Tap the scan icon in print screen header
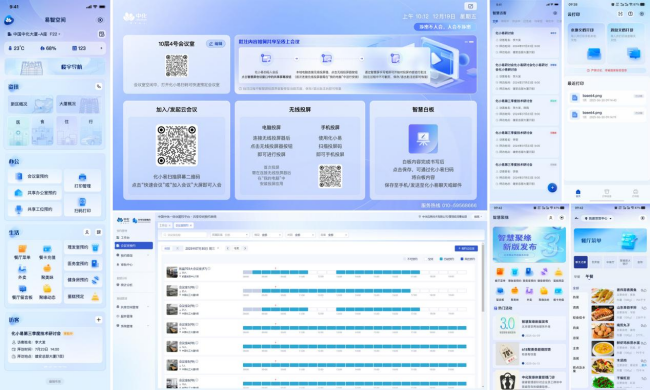 point(621,14)
